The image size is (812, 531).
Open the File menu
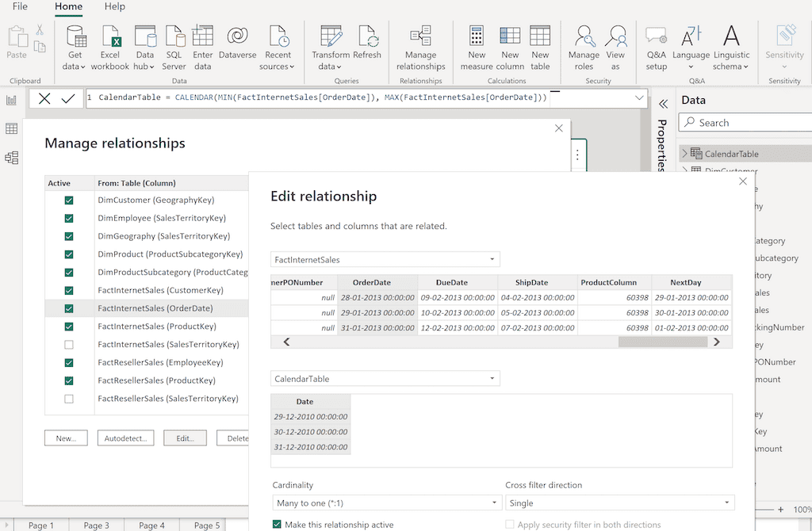point(20,6)
